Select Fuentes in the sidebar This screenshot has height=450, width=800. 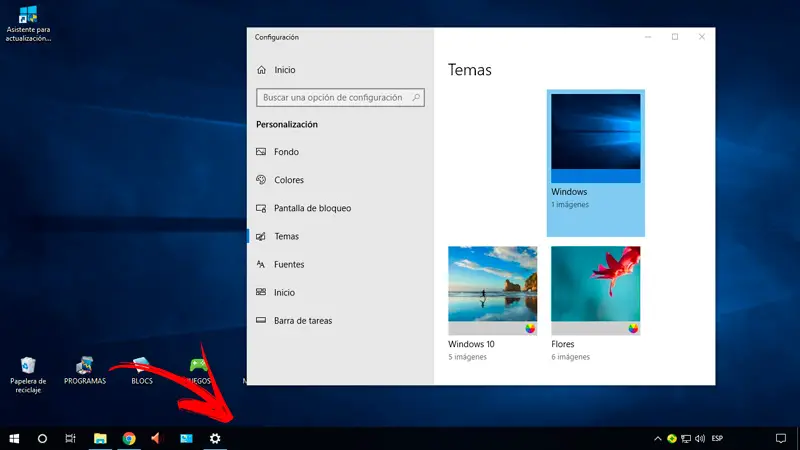click(x=289, y=264)
